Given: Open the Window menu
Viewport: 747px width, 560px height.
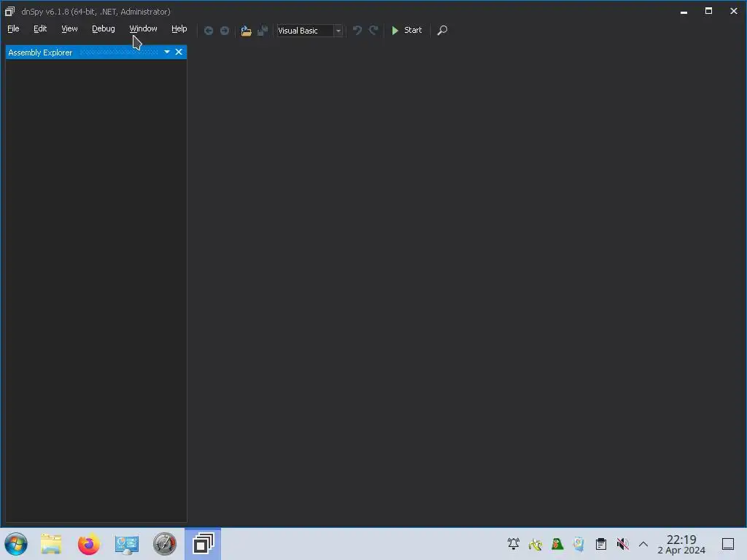Looking at the screenshot, I should 143,28.
